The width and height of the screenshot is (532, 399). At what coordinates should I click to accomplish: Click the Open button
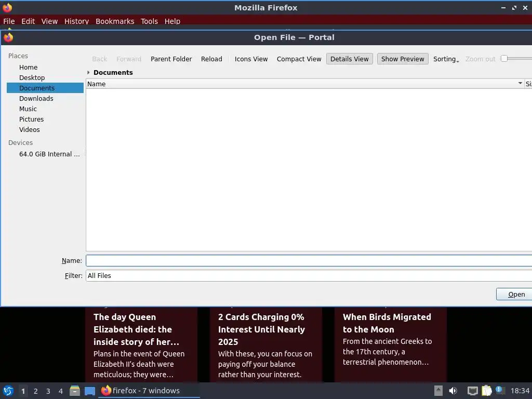click(x=514, y=294)
